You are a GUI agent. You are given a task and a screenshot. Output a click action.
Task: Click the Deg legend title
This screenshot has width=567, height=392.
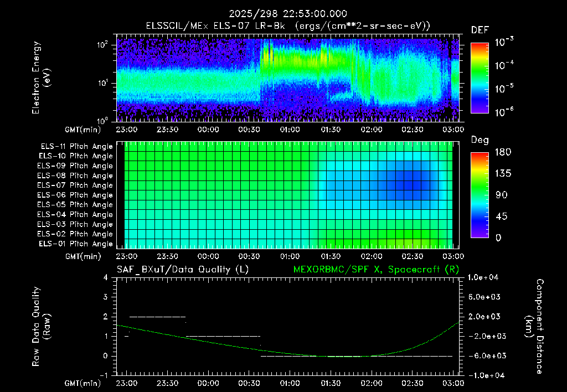tap(480, 140)
